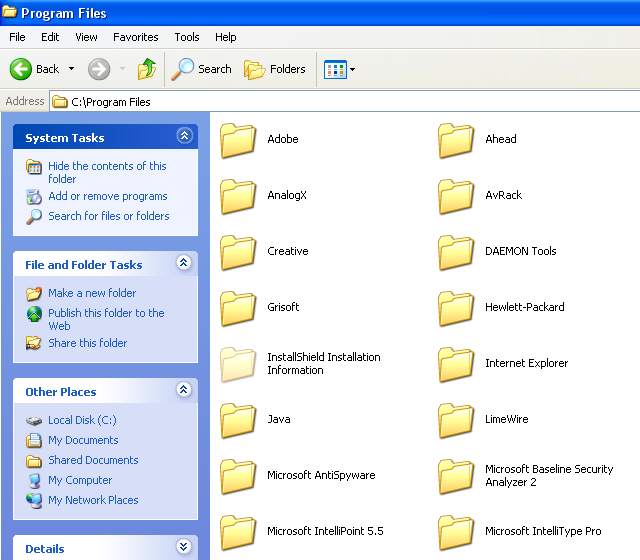Screen dimensions: 640x560
Task: Collapse the System Tasks panel
Action: pos(184,136)
